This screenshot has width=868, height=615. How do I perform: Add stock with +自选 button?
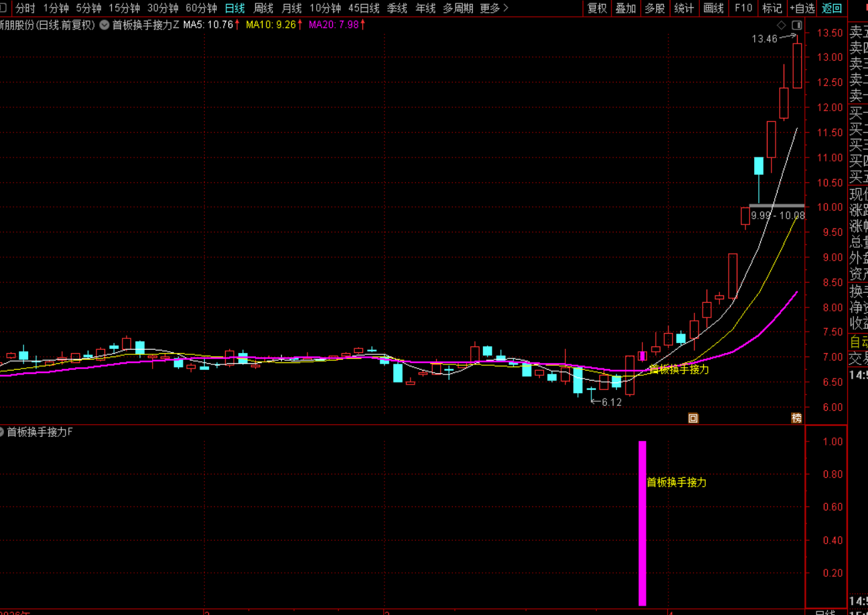tap(802, 8)
